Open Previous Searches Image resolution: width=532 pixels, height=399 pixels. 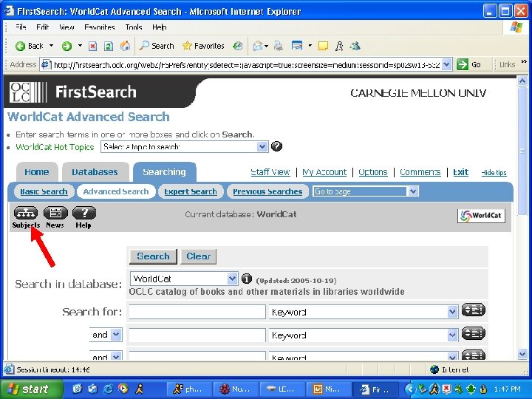click(267, 191)
